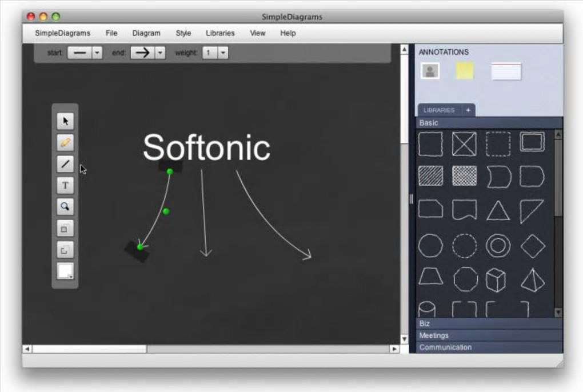Insert the crossed-box shape

[x=464, y=144]
